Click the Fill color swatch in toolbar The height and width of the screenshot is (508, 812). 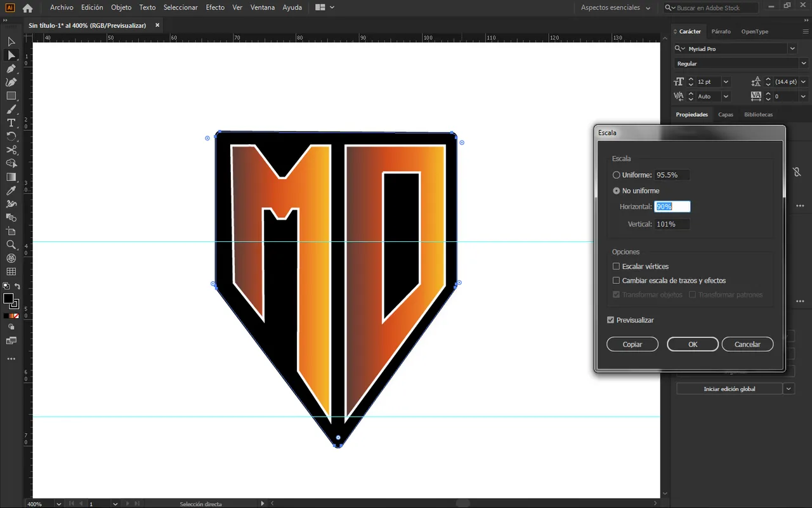tap(8, 298)
